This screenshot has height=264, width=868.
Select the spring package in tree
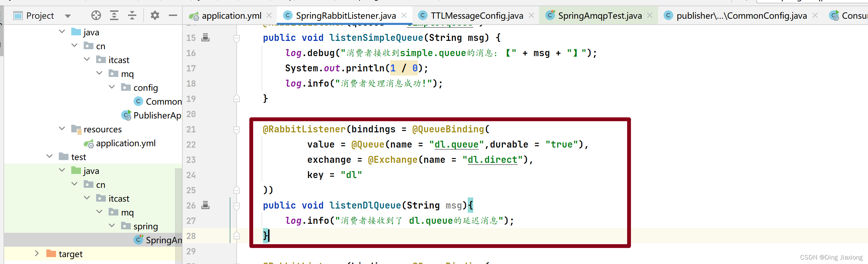click(x=139, y=226)
